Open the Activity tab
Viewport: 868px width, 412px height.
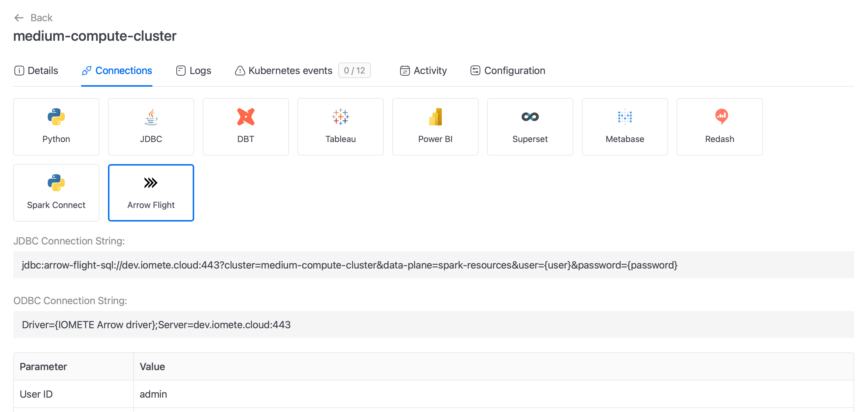[x=423, y=70]
